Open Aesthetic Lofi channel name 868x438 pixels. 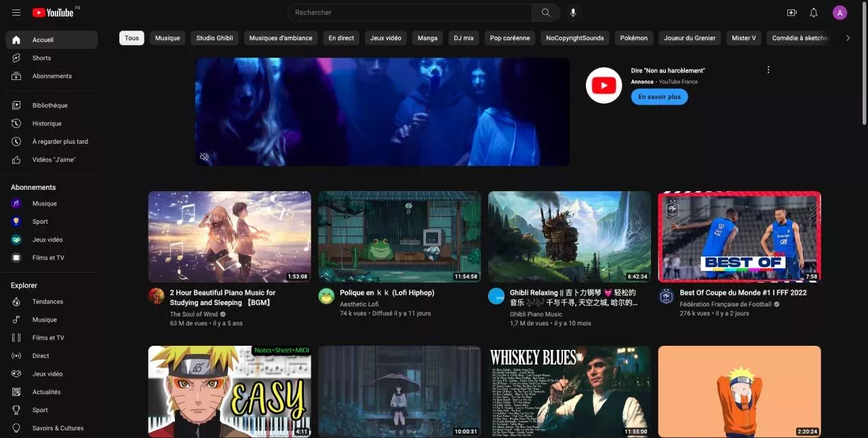pyautogui.click(x=359, y=304)
